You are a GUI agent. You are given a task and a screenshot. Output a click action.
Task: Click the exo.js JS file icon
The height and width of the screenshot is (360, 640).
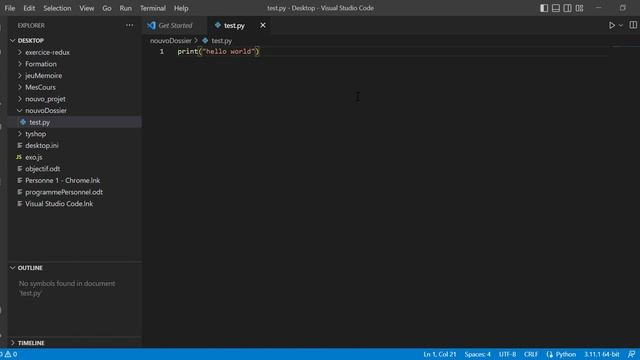click(19, 157)
